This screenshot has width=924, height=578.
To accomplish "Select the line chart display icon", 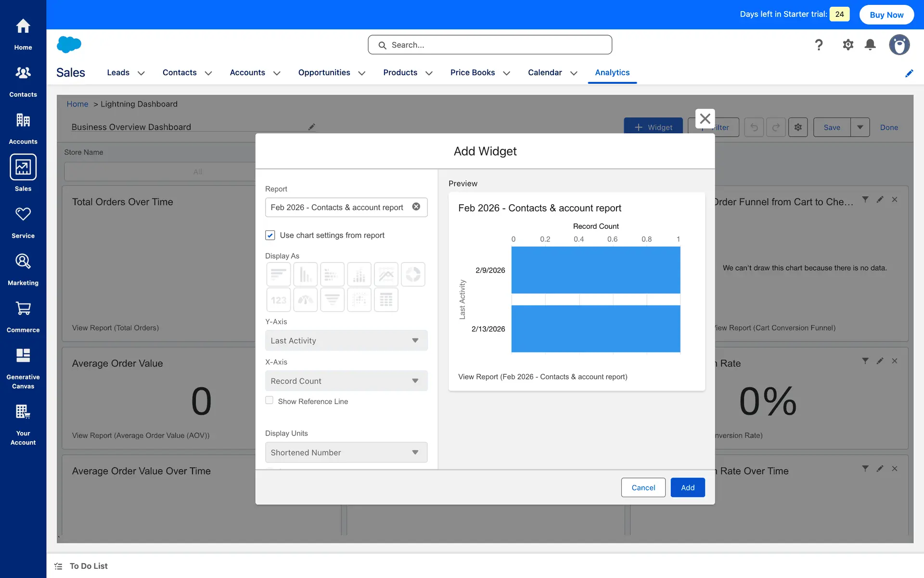I will [386, 275].
